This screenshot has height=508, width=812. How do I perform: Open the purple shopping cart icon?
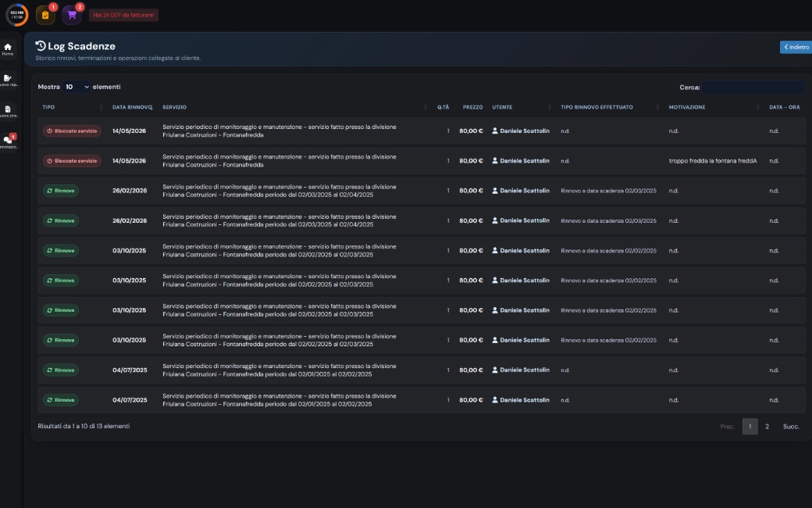[x=72, y=15]
